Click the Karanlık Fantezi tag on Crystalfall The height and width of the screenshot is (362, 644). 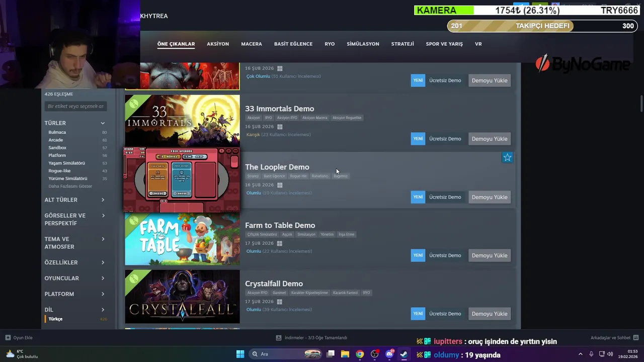[345, 293]
